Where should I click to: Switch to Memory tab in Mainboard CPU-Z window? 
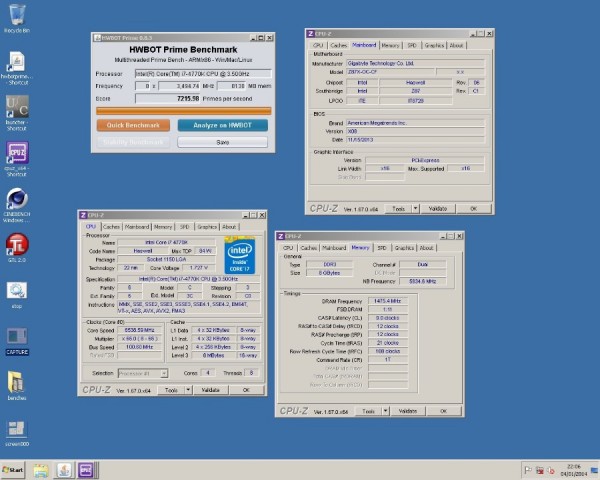[x=390, y=45]
